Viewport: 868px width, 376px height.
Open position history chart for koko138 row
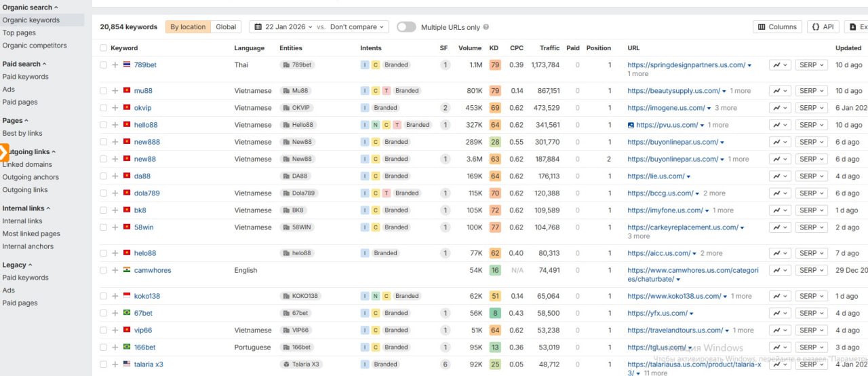click(780, 296)
